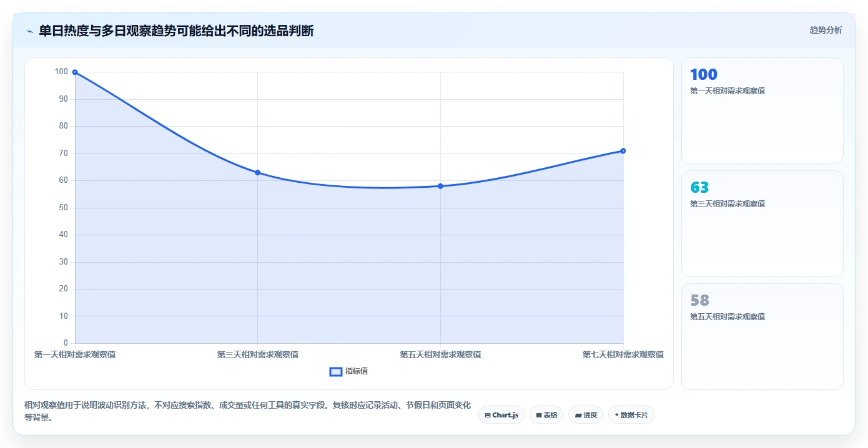
Task: Click the 表格 tag icon
Action: tap(538, 415)
